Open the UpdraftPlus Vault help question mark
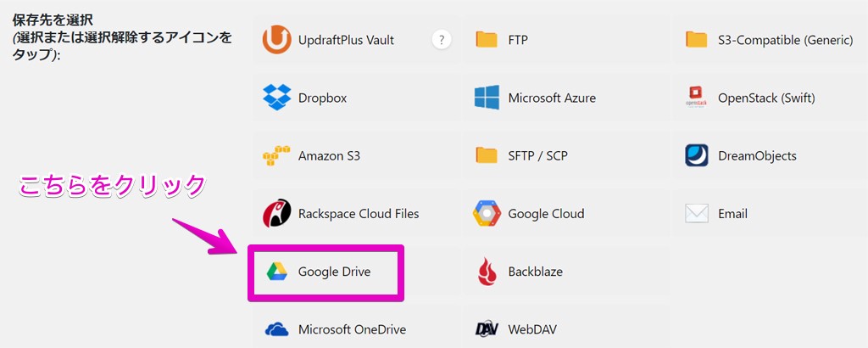The image size is (868, 348). pyautogui.click(x=441, y=39)
